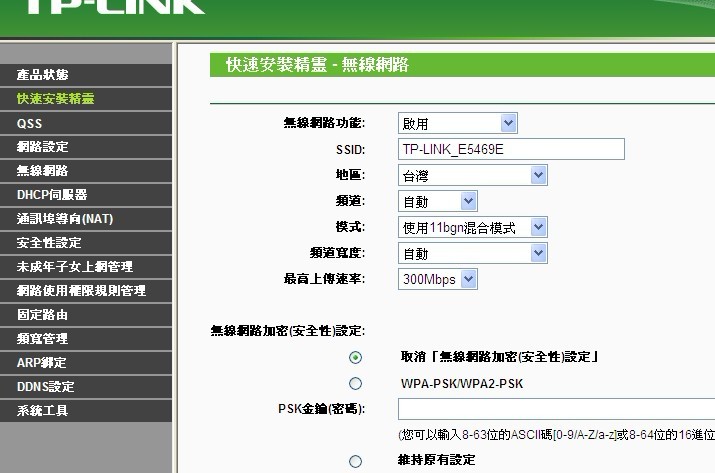Open the 模式 dropdown showing 11bgn混合模式
Image resolution: width=715 pixels, height=473 pixels.
473,227
